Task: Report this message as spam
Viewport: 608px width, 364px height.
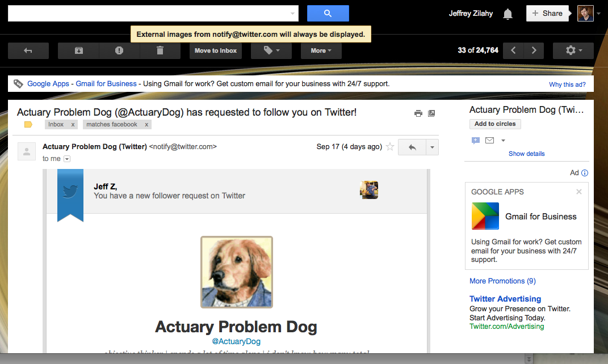Action: click(119, 50)
